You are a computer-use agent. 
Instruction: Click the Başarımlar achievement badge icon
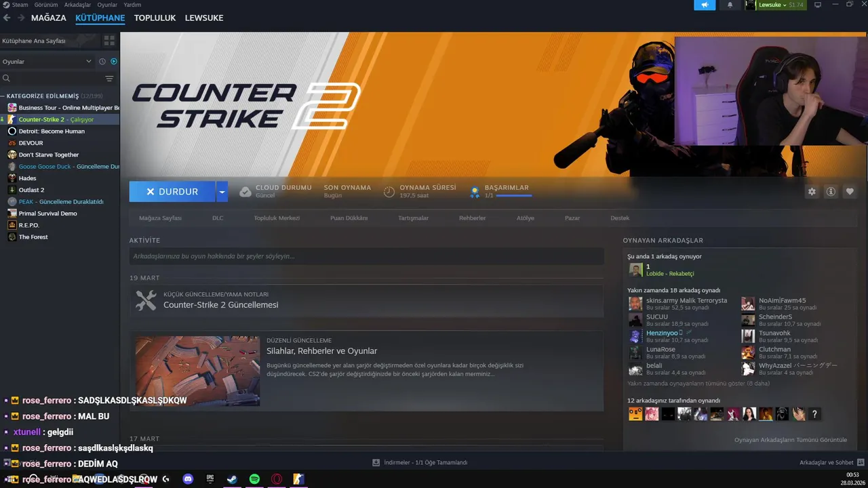coord(475,192)
